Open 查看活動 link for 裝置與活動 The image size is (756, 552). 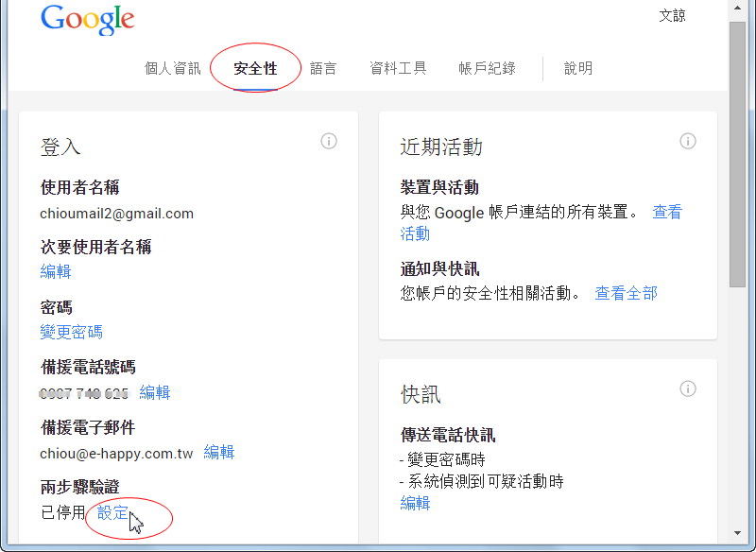pos(667,212)
